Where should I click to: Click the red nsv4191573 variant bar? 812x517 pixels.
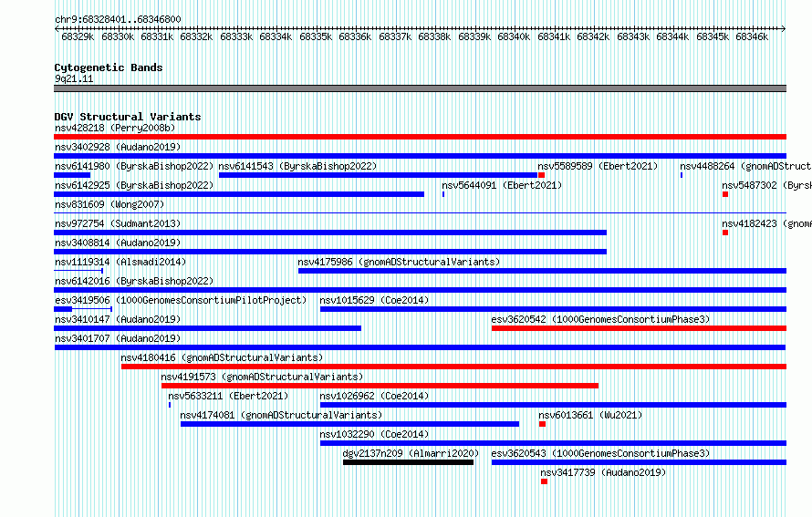point(380,386)
